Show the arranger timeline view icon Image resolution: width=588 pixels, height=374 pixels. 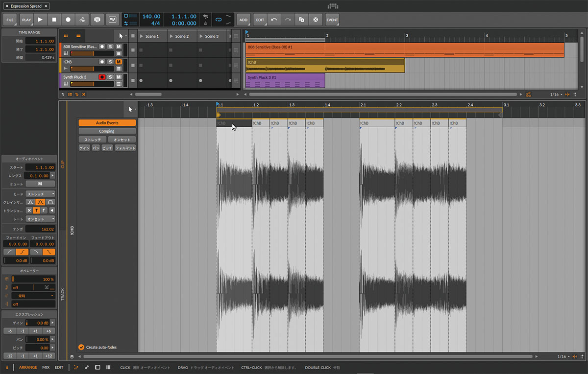pos(78,36)
